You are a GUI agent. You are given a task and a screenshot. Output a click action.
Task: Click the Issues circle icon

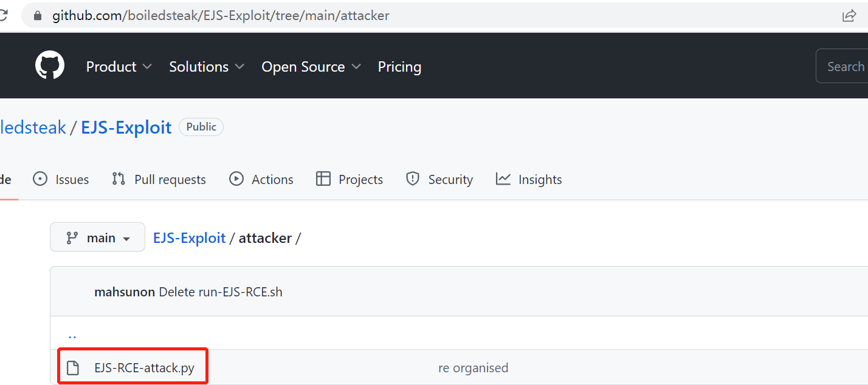40,179
